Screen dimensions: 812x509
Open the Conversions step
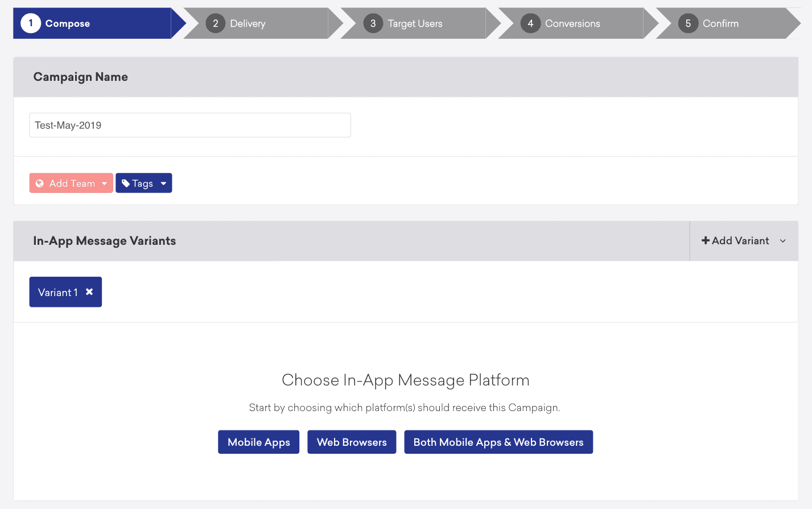pos(572,23)
